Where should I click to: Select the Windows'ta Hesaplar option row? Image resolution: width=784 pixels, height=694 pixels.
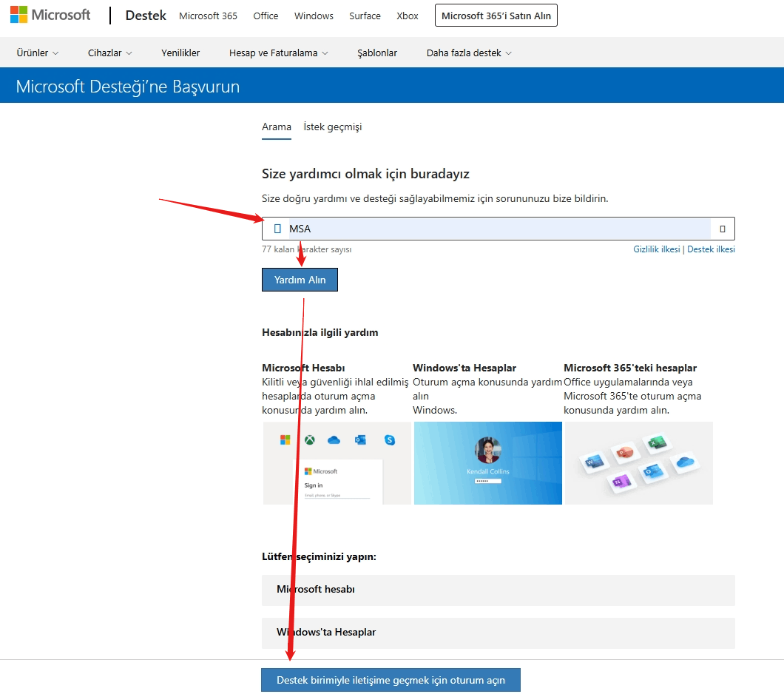(x=499, y=633)
